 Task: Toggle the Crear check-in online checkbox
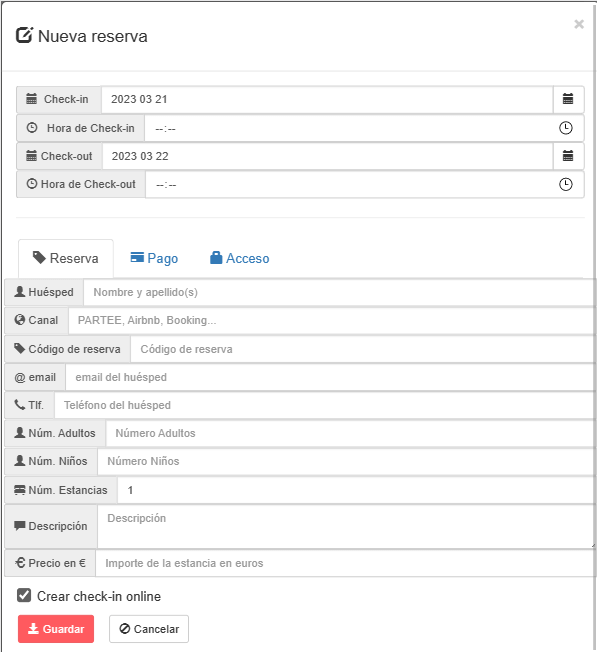pyautogui.click(x=24, y=595)
